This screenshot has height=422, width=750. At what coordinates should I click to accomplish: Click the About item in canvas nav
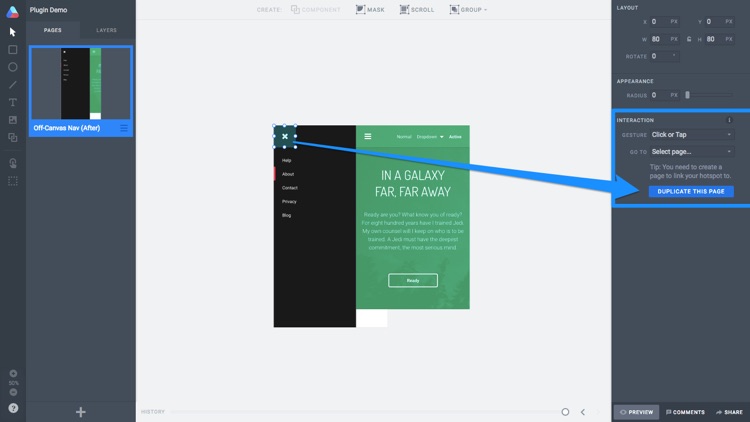coord(288,174)
